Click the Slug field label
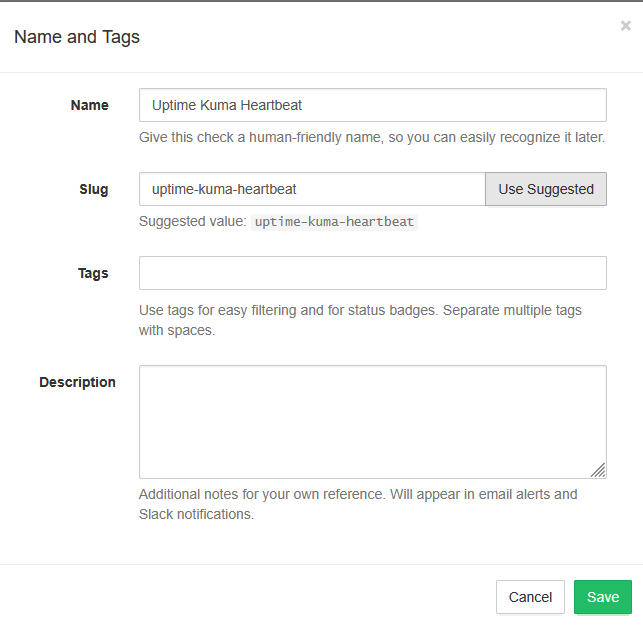The image size is (643, 627). pyautogui.click(x=93, y=189)
